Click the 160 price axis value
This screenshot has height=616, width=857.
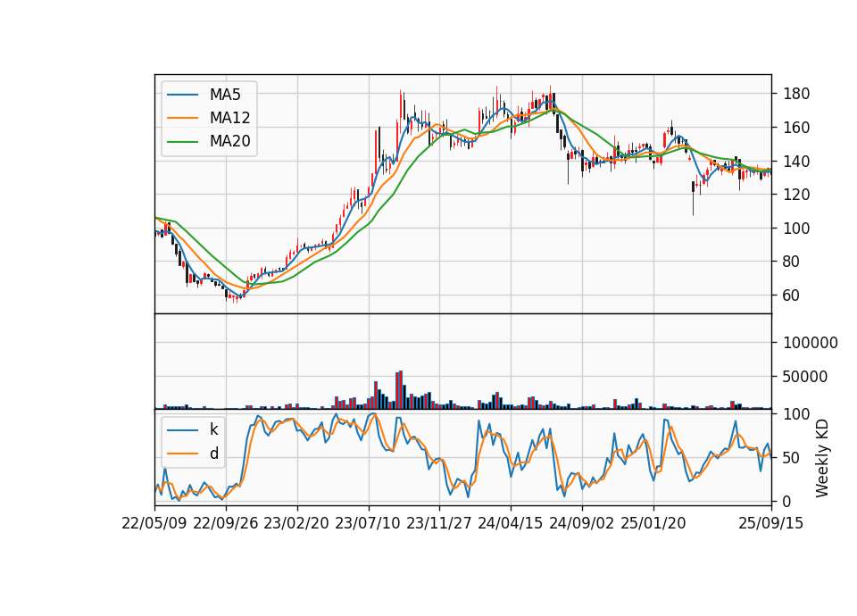point(796,128)
